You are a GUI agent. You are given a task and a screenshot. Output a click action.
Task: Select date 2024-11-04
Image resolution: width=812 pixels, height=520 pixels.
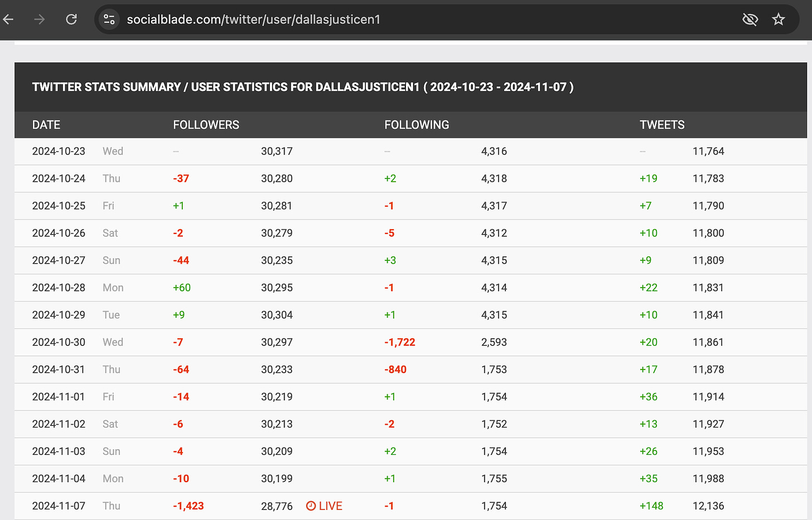(x=59, y=479)
